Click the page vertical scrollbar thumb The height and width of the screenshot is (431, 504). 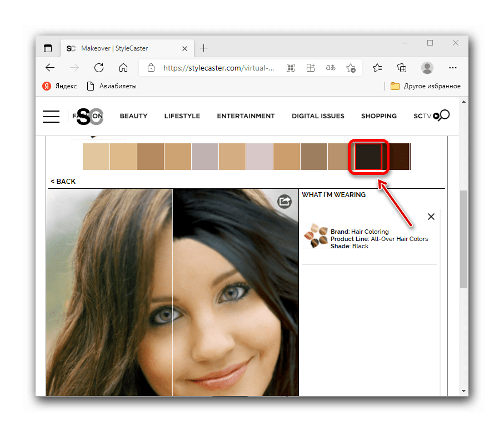[x=463, y=239]
